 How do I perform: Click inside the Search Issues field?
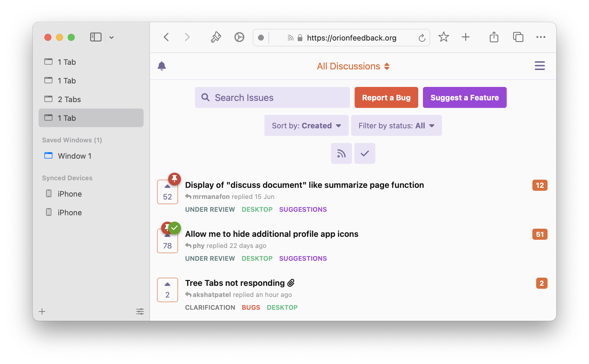(x=272, y=97)
